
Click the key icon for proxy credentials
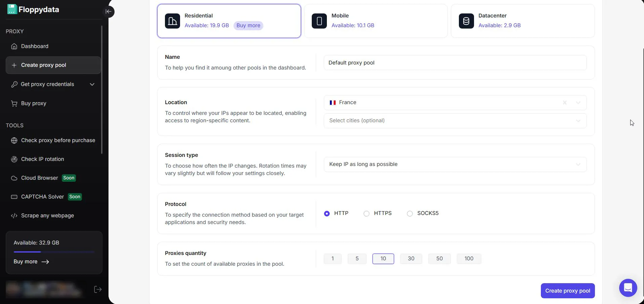[14, 84]
